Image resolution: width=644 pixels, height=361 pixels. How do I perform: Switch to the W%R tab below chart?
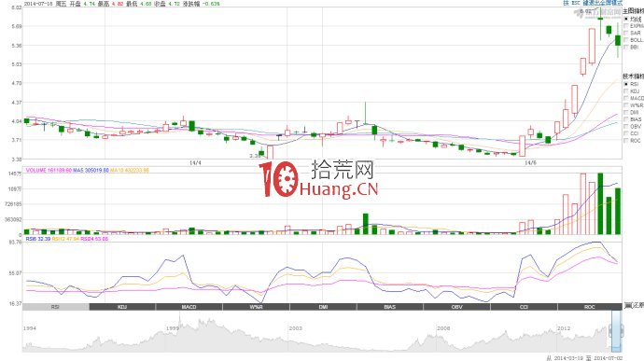coord(257,307)
